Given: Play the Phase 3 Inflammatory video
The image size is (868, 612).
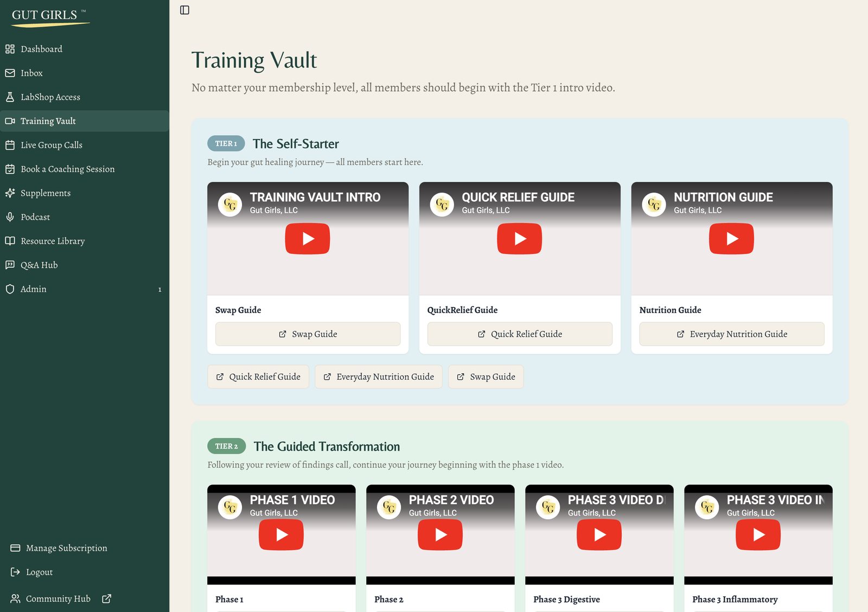Looking at the screenshot, I should pos(758,535).
